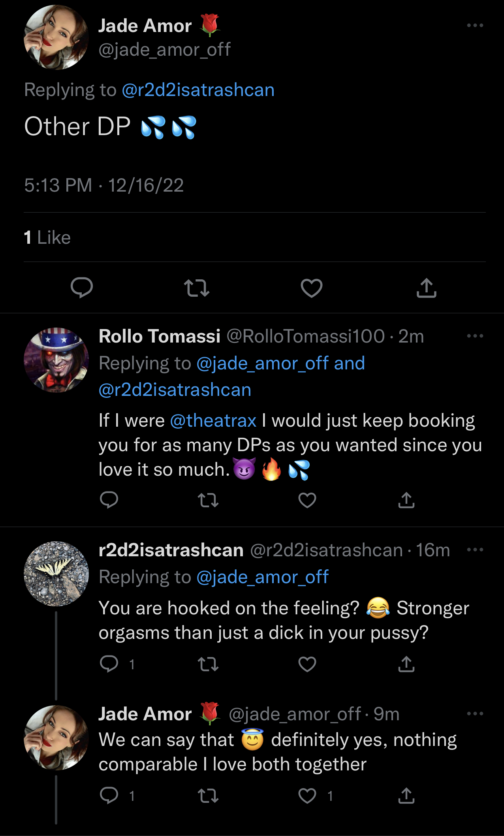Retweet Rollo Tomassi's reply
The image size is (504, 836).
(x=208, y=500)
